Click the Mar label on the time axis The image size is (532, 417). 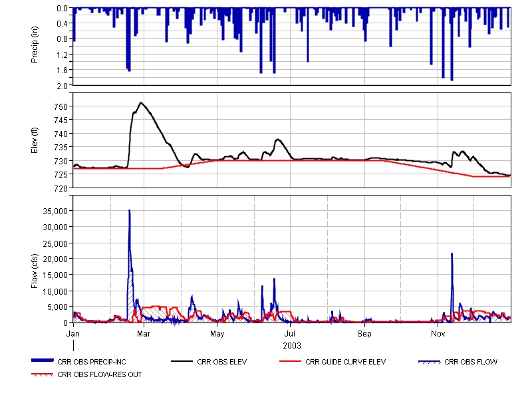pyautogui.click(x=144, y=334)
